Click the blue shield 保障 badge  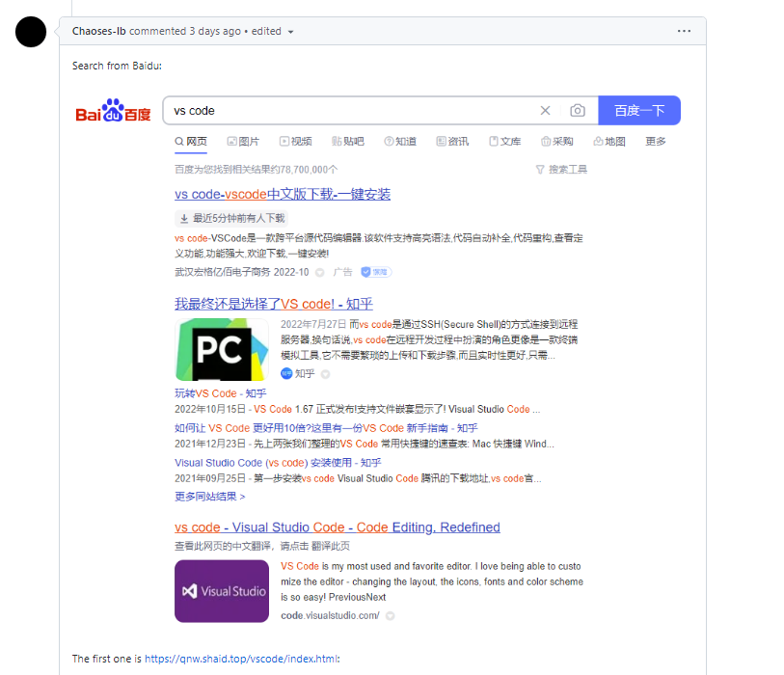tap(375, 272)
